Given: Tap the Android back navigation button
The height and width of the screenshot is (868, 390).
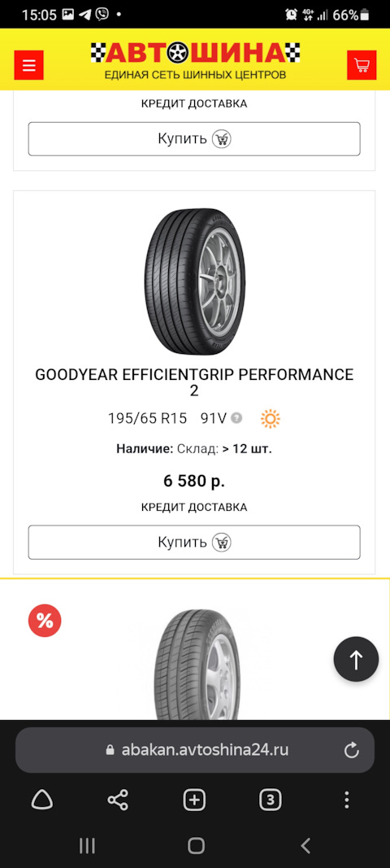Looking at the screenshot, I should 305,845.
